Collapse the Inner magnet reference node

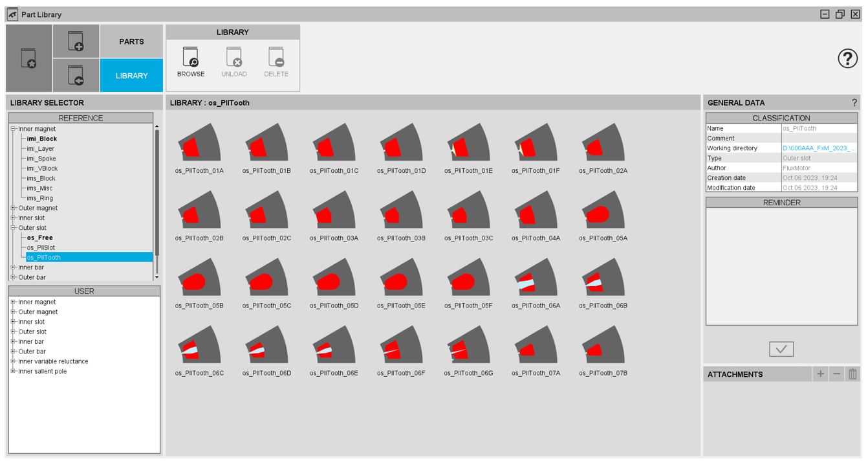(13, 129)
